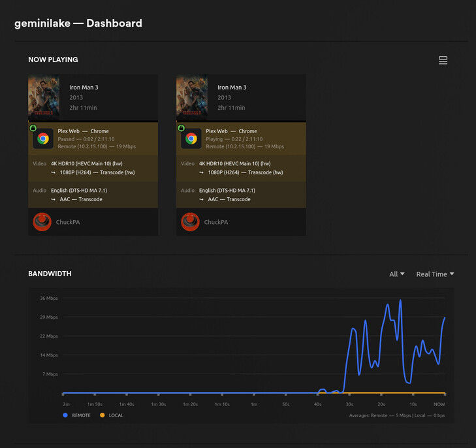Toggle REMOTE series in bandwidth legend
Image resolution: width=476 pixels, height=448 pixels.
click(76, 415)
